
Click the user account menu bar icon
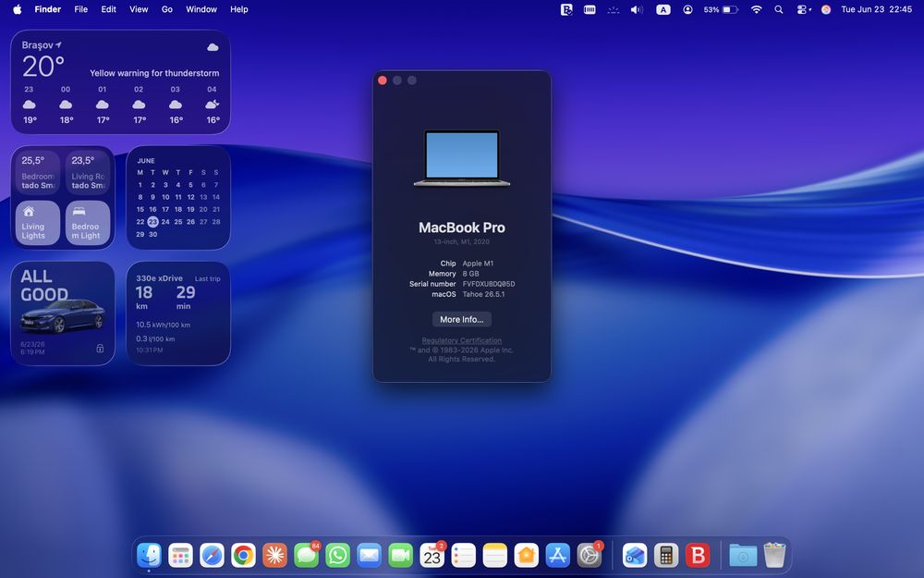(687, 9)
